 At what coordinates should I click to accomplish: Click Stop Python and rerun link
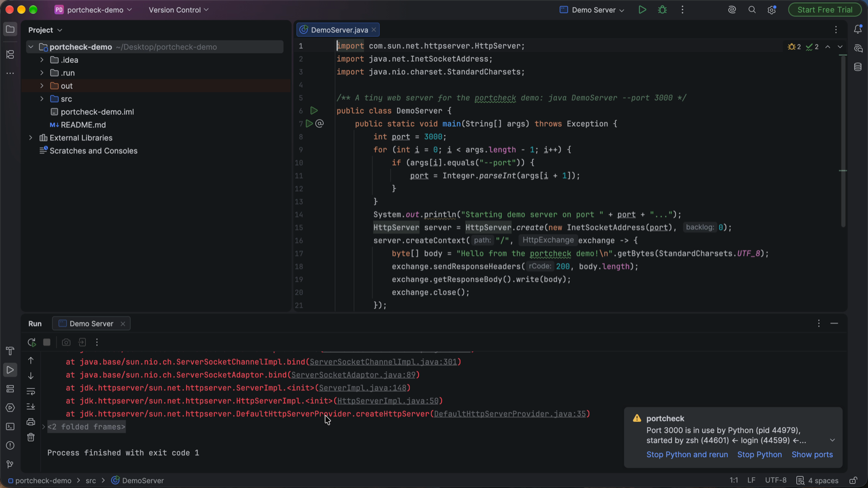coord(687,454)
